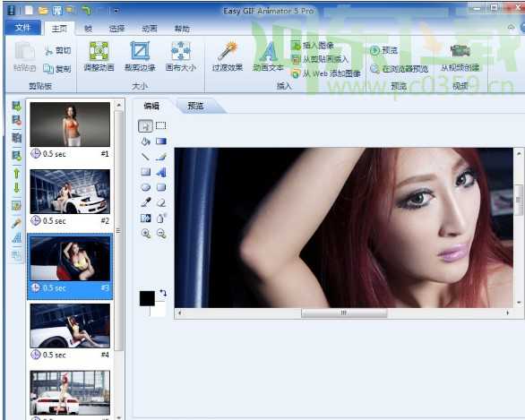Image resolution: width=525 pixels, height=420 pixels.
Task: Click the 复制 copy button
Action: pos(57,69)
